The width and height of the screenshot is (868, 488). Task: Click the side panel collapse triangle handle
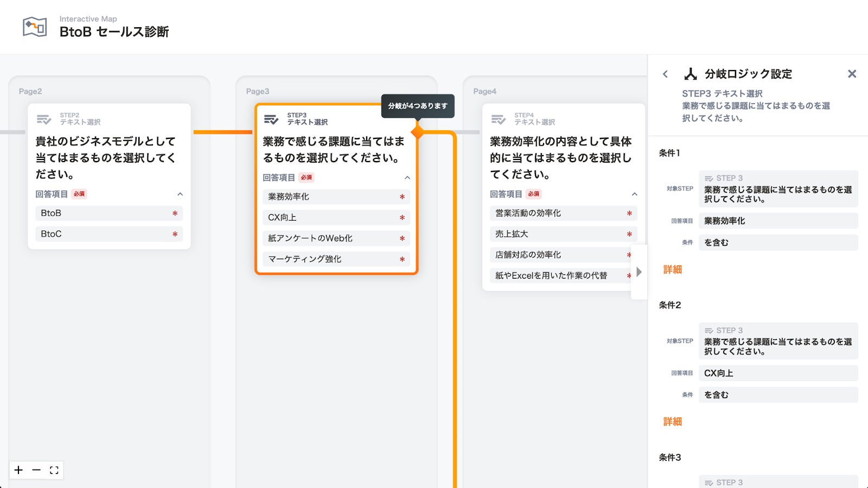[x=639, y=272]
